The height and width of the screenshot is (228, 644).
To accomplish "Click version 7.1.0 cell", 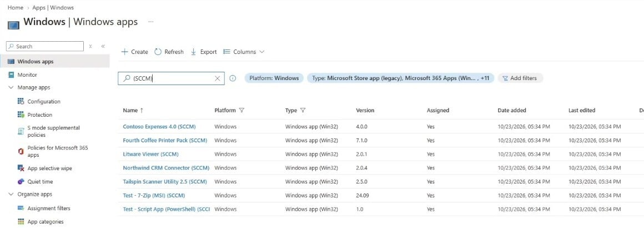I will tap(361, 140).
